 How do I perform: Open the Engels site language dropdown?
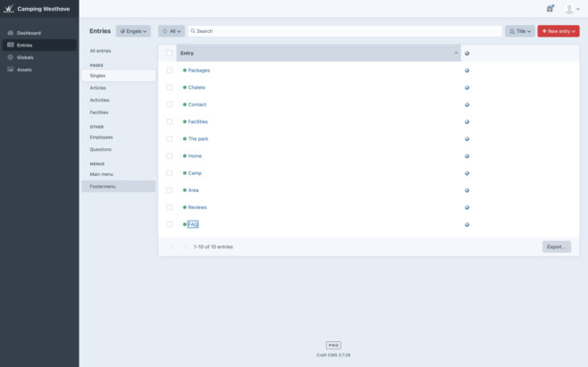tap(133, 31)
